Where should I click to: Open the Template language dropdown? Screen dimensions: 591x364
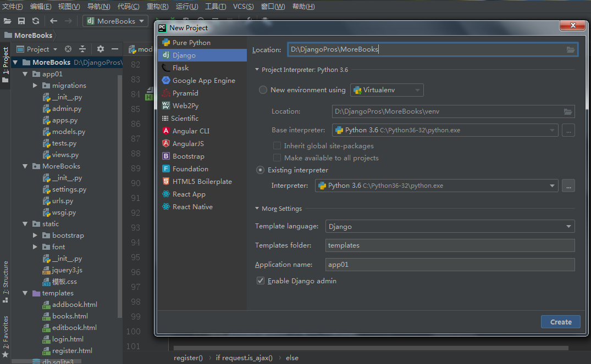point(450,227)
